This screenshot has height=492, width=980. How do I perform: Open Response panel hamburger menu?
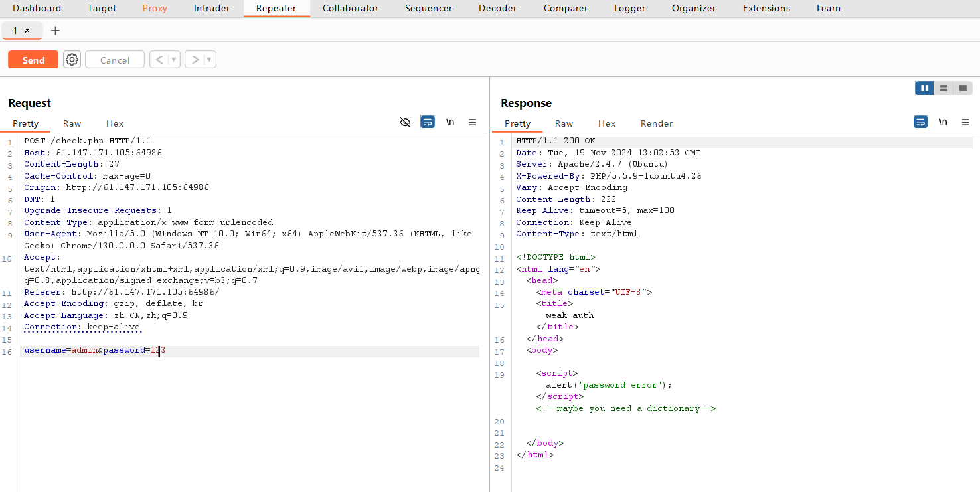[x=965, y=122]
